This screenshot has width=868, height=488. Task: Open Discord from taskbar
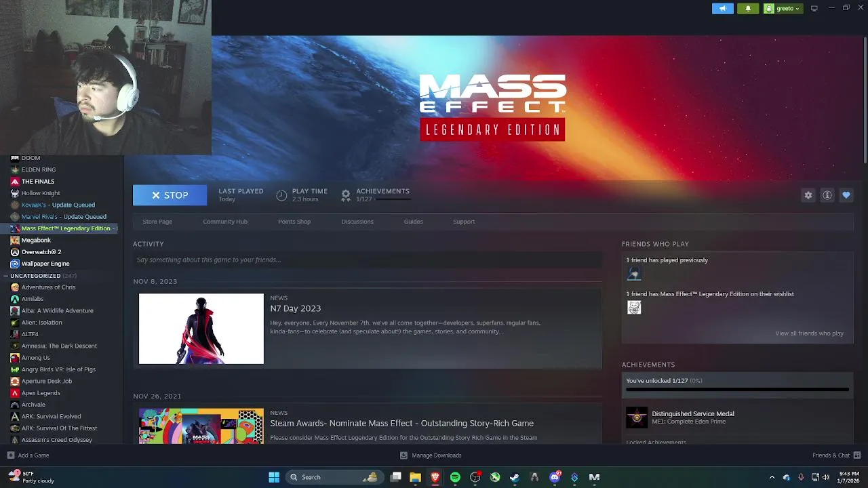coord(555,477)
